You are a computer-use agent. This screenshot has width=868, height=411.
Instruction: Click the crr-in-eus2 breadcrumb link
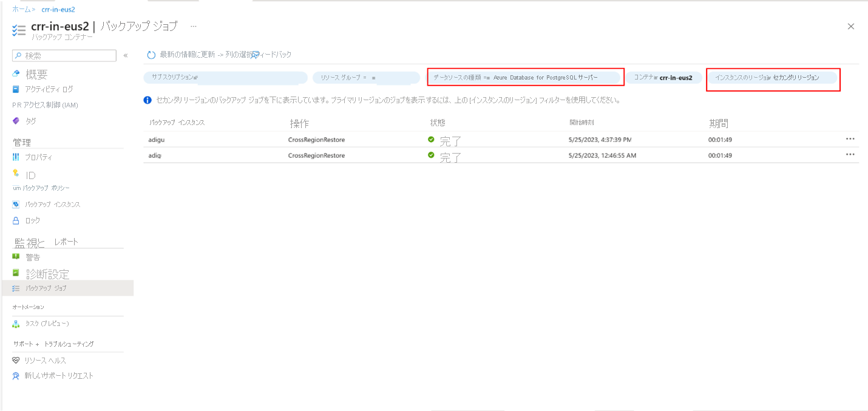pyautogui.click(x=58, y=10)
